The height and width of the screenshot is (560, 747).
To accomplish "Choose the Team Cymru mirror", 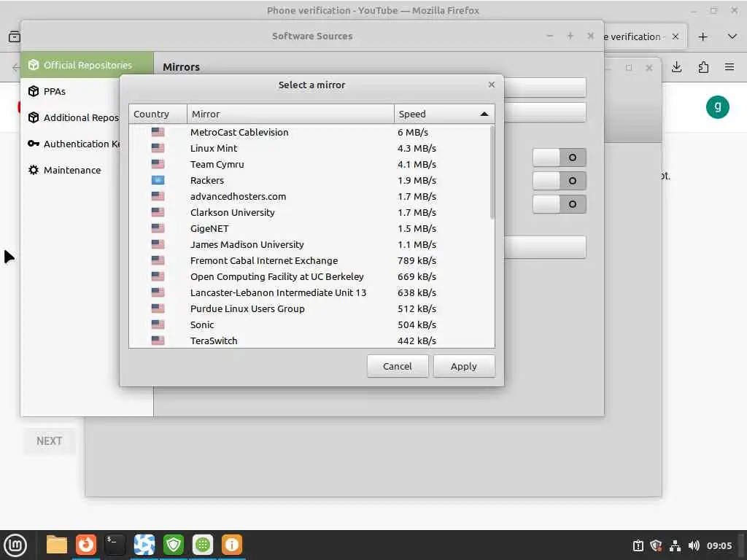I will click(x=311, y=164).
